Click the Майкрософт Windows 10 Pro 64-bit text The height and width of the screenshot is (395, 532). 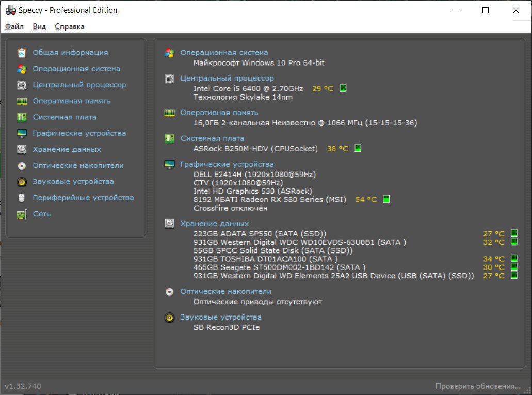(259, 63)
